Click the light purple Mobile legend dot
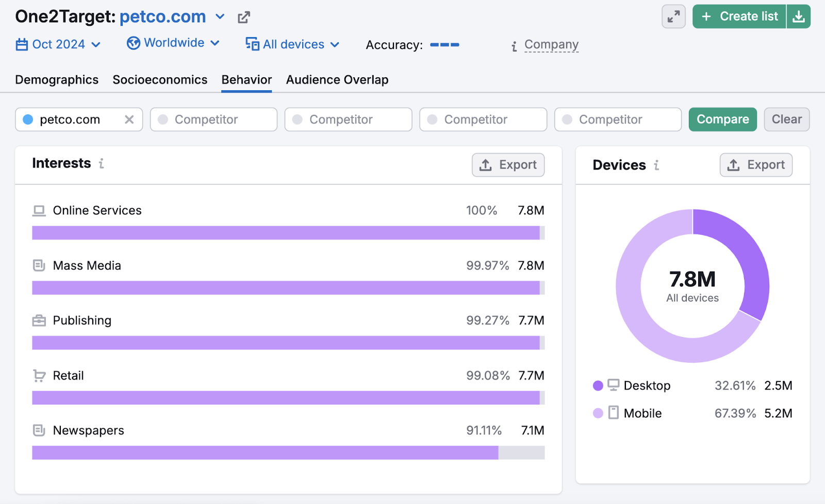The height and width of the screenshot is (504, 825). 598,413
